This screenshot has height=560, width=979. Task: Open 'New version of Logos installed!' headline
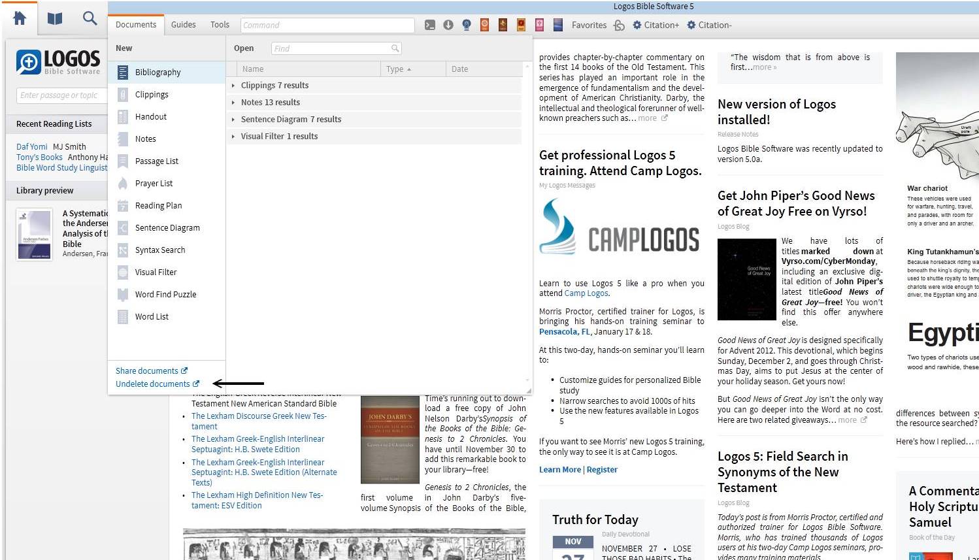(776, 112)
